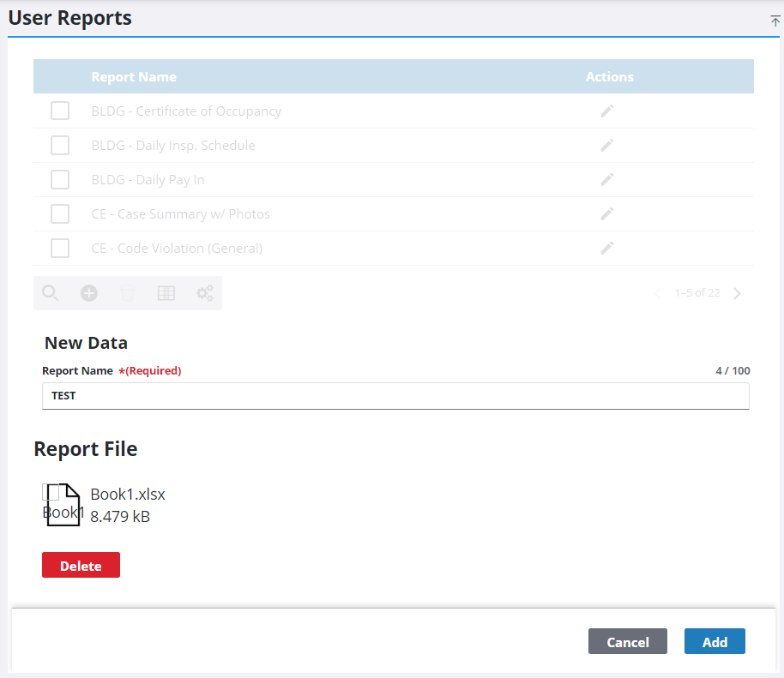Open the grid columns table icon
This screenshot has height=678, width=784.
point(166,293)
